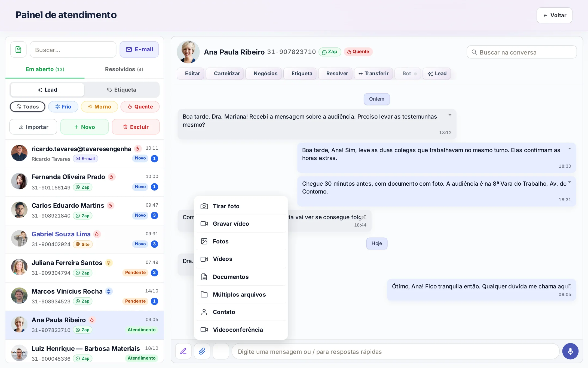
Task: Click the Buscar na conversa field
Action: 522,52
